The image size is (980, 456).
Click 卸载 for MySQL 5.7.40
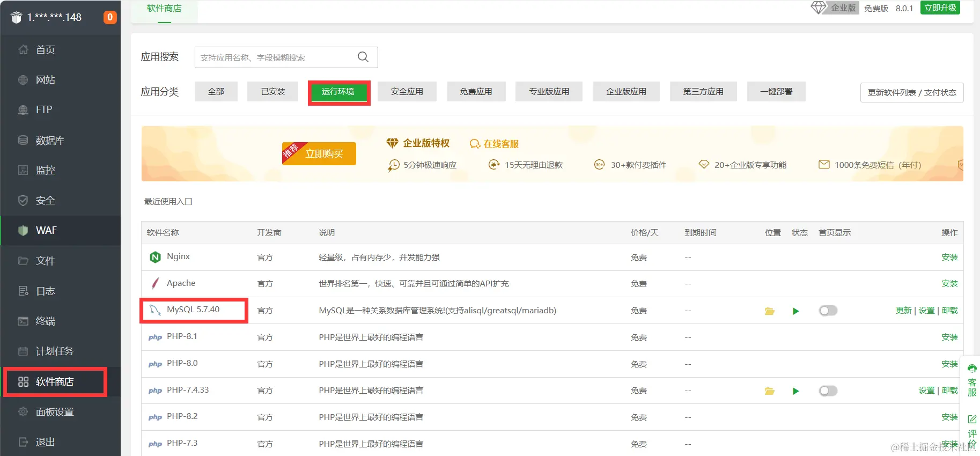pyautogui.click(x=949, y=311)
